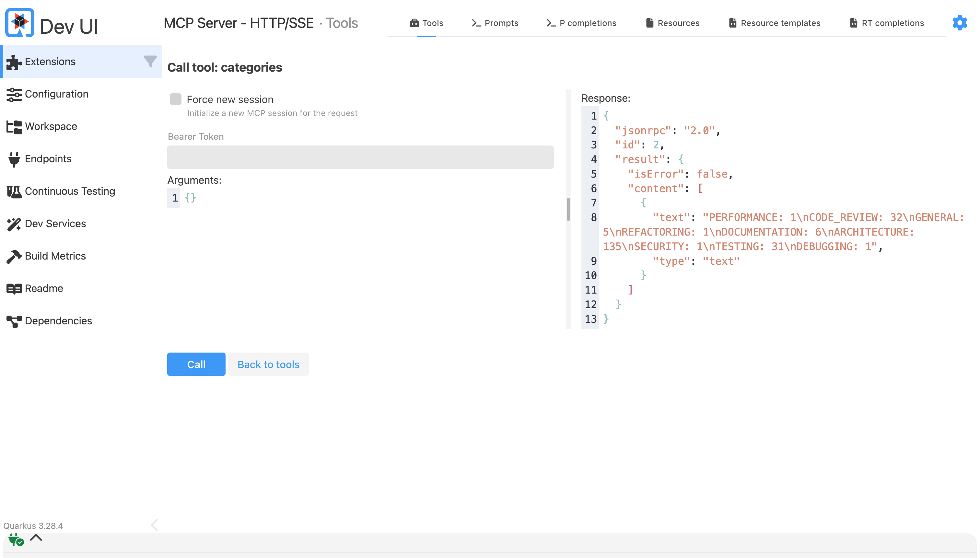Click the Continuous Testing flask icon
The height and width of the screenshot is (558, 980).
(x=14, y=191)
